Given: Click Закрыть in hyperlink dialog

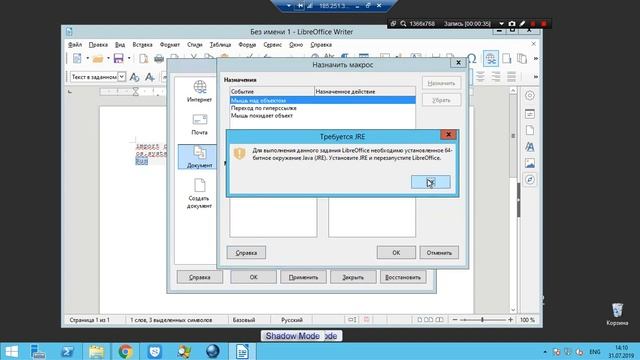Looking at the screenshot, I should click(353, 277).
